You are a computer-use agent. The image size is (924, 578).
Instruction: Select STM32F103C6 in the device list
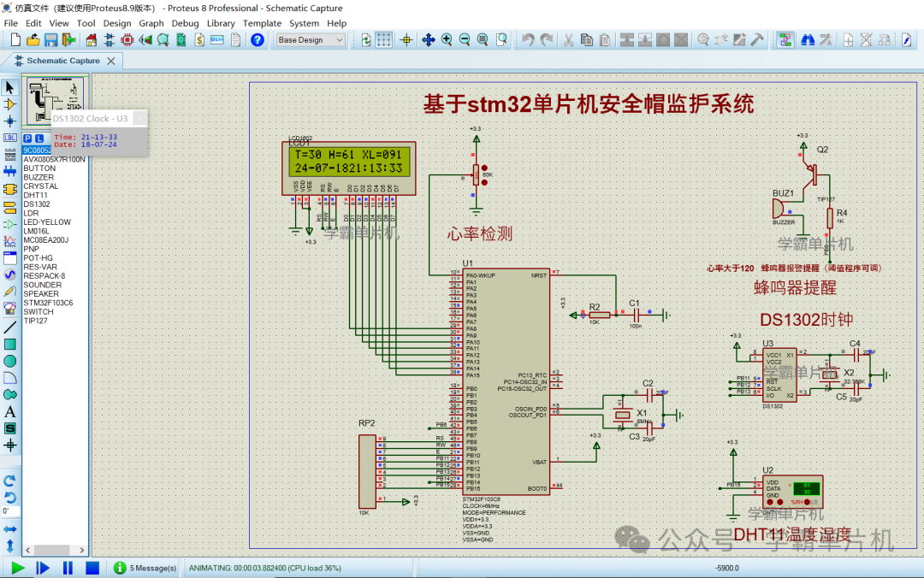[x=48, y=303]
